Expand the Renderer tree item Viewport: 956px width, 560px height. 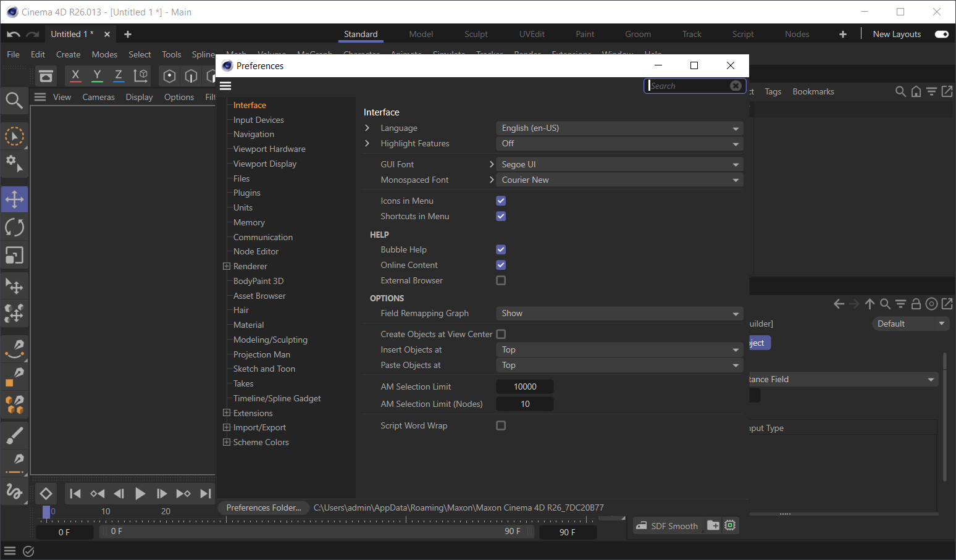coord(227,266)
